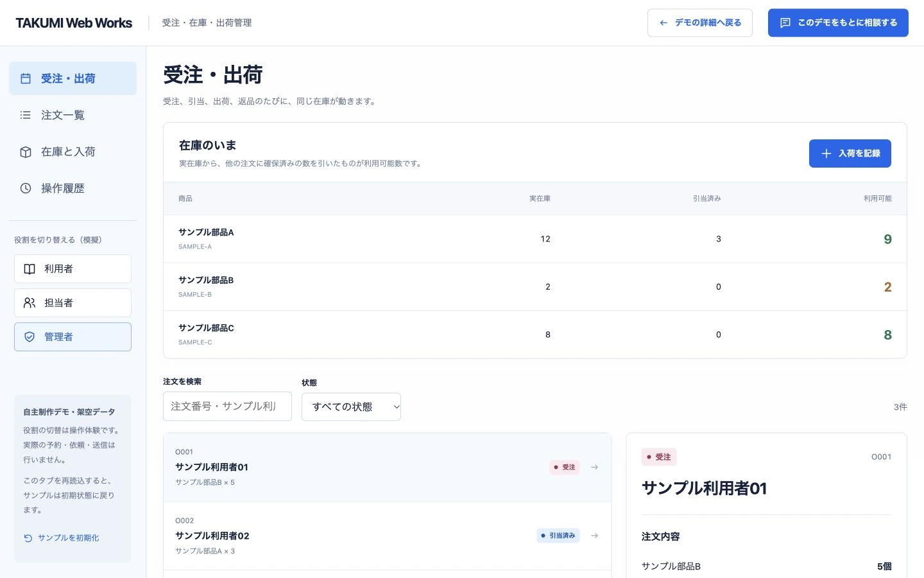Click the calendar icon beside 受注・出荷

tap(26, 78)
